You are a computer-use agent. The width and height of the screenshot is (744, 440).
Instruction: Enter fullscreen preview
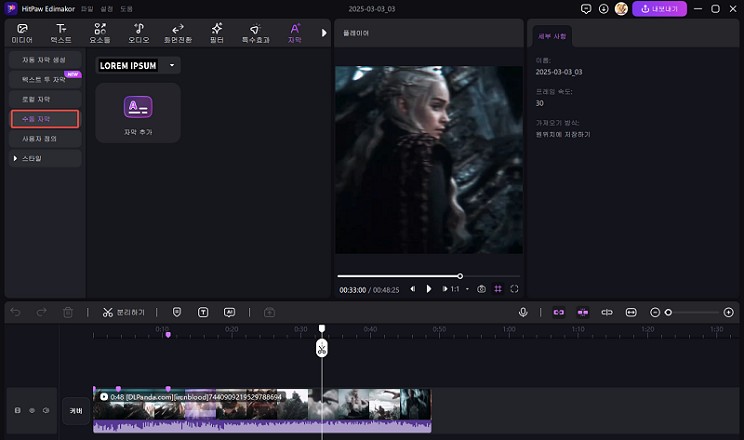tap(514, 289)
